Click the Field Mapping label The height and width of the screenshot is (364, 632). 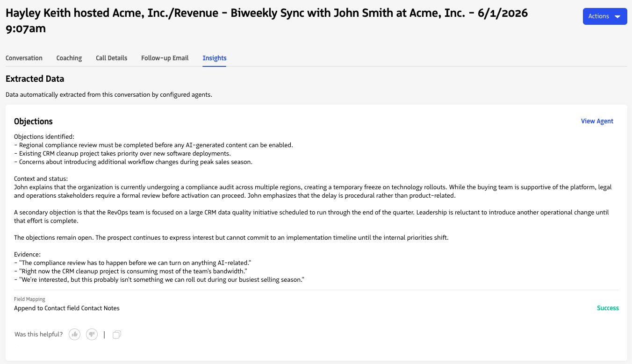click(29, 299)
